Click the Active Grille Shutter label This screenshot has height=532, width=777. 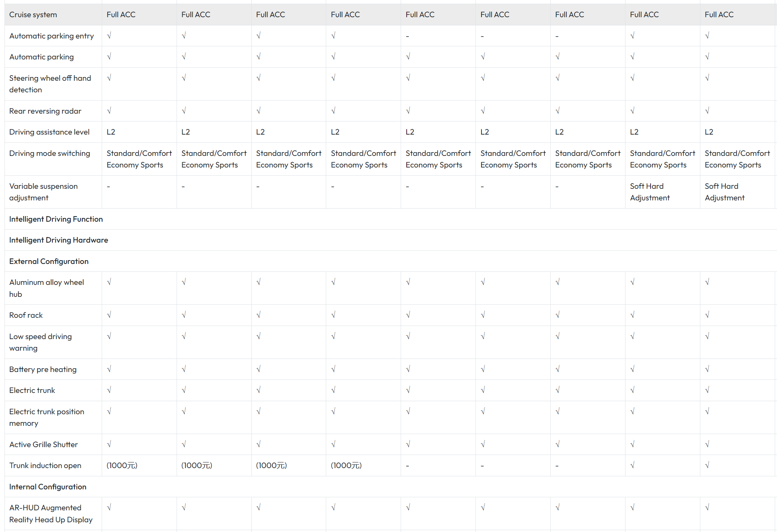[44, 445]
